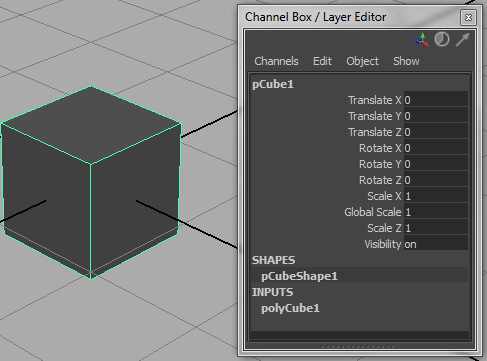Click the Rotate Y value field
Screen dimensions: 487x361
[x=436, y=164]
